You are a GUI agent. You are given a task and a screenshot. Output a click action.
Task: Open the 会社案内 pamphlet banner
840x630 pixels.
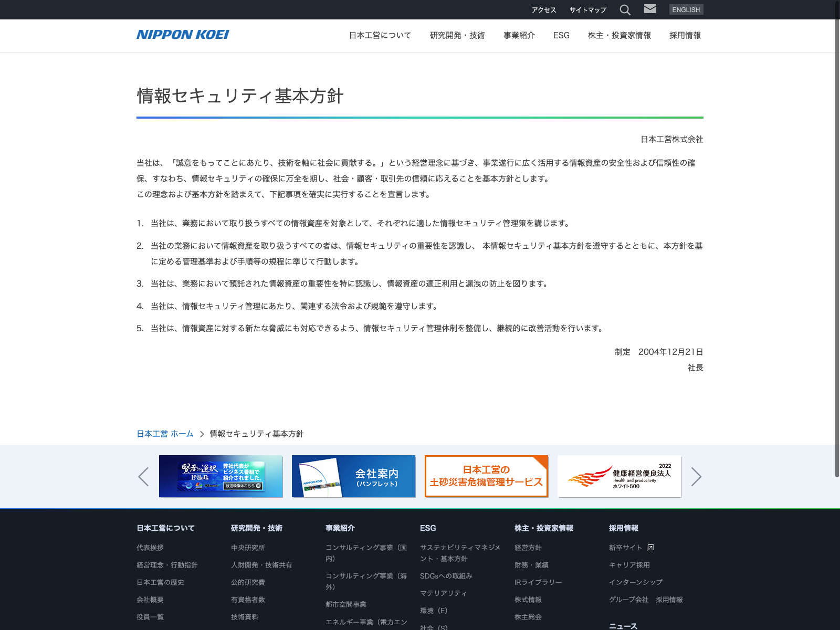[x=353, y=476]
